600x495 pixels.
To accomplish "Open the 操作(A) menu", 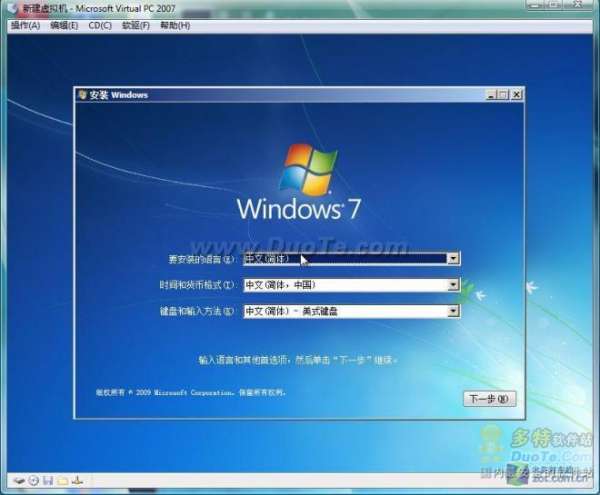I will point(25,25).
